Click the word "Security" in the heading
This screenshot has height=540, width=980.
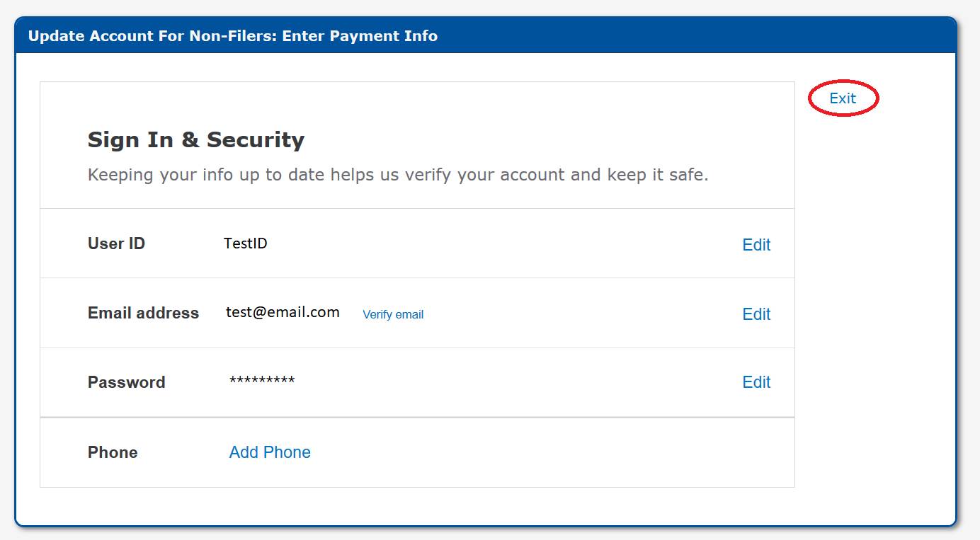(x=255, y=139)
